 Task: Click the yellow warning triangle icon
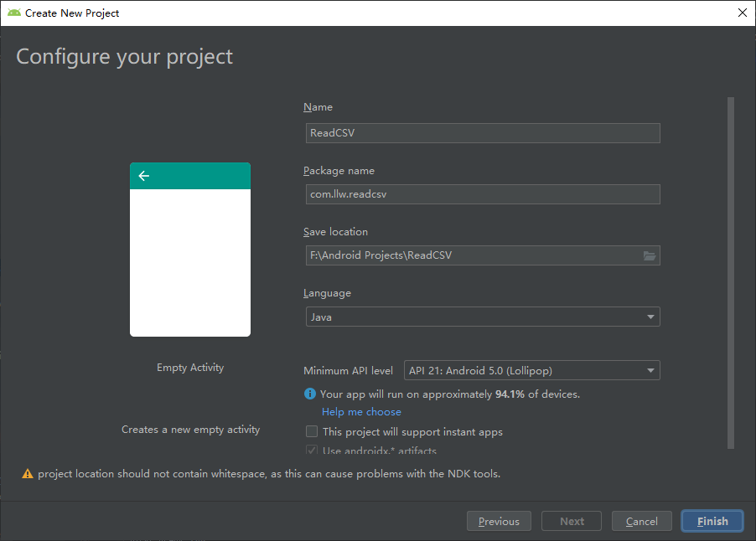coord(28,474)
